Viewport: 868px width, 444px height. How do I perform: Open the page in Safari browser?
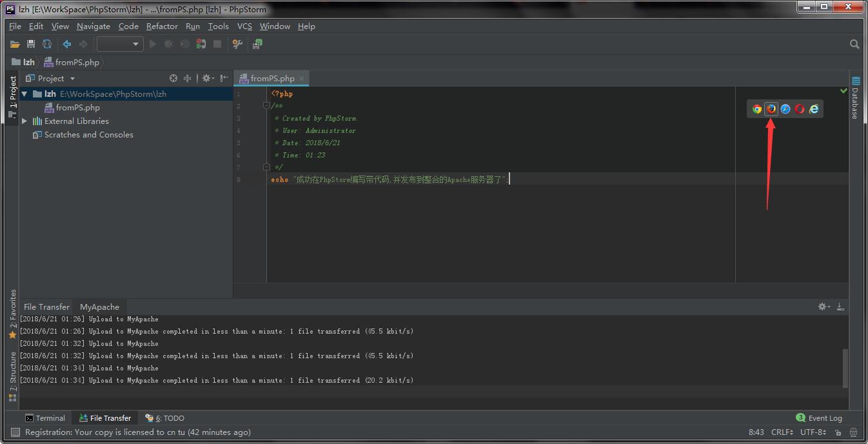[x=785, y=109]
